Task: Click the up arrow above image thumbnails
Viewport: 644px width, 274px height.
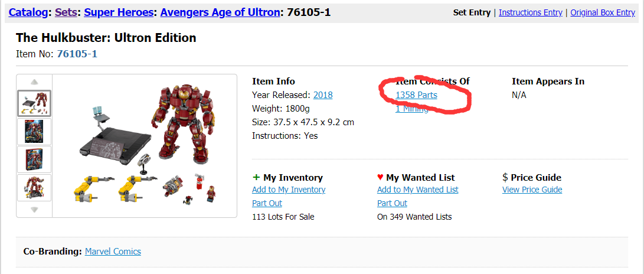Action: pos(34,81)
